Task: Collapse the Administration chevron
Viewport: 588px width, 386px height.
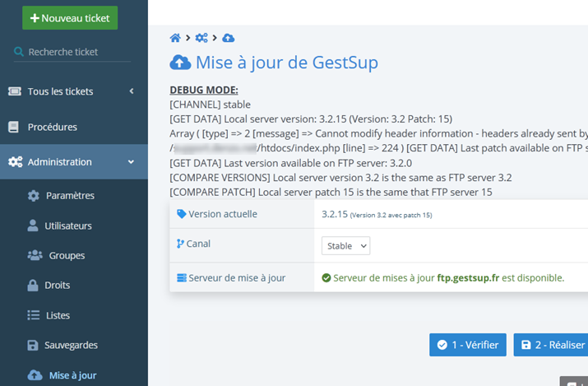Action: click(x=131, y=161)
